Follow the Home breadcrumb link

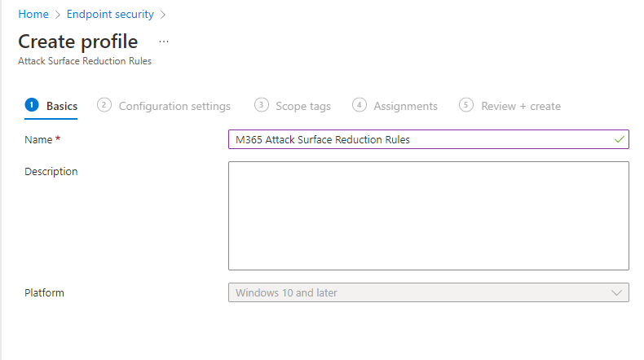pos(33,14)
